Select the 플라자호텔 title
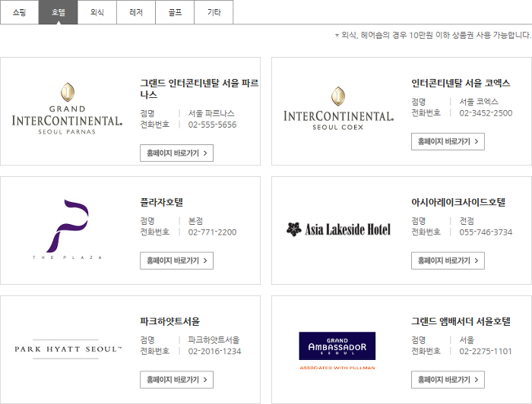 point(161,202)
